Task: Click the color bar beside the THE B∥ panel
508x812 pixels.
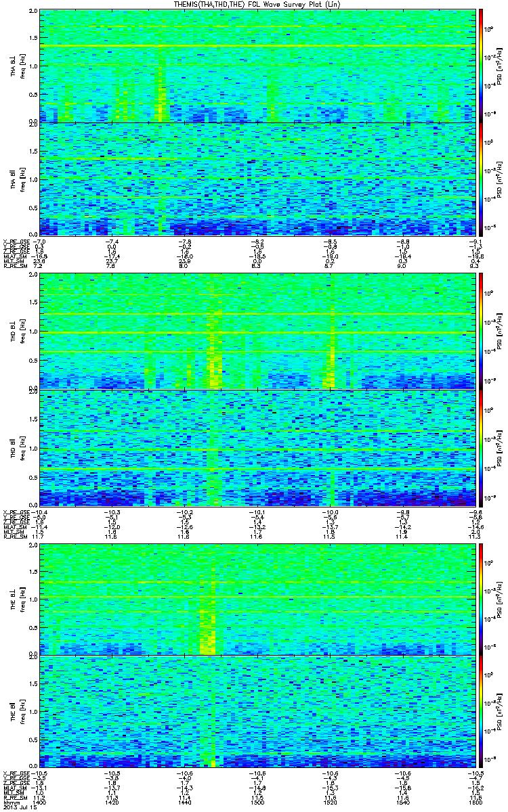Action: coord(480,713)
